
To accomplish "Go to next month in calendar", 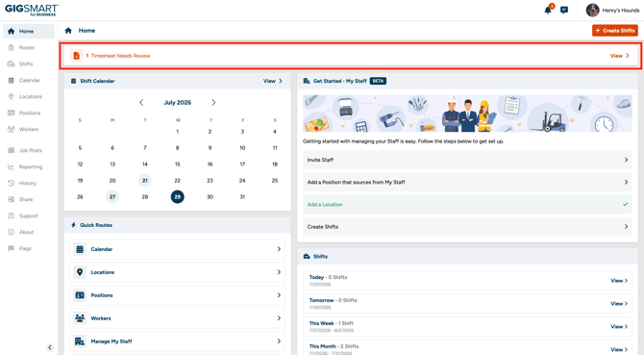I will click(213, 102).
